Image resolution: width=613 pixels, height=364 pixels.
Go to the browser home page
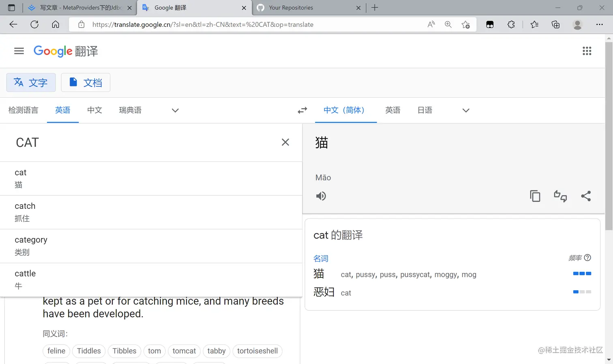56,24
